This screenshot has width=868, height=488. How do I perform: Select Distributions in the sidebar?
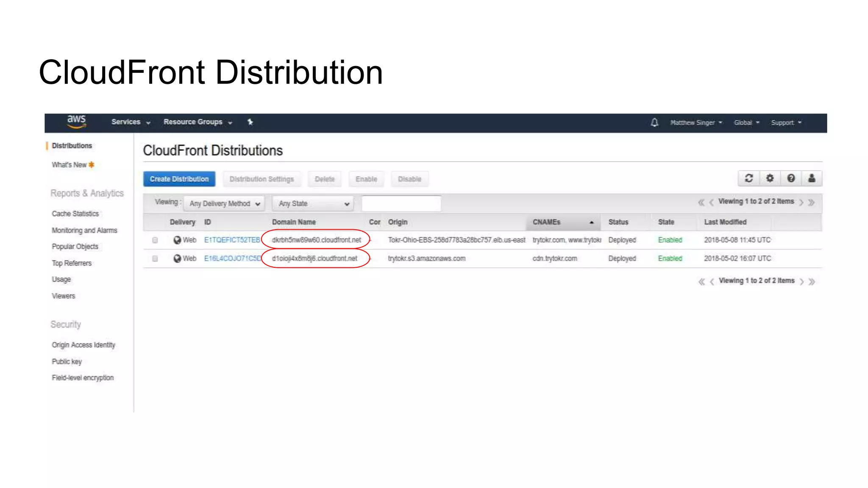[72, 146]
